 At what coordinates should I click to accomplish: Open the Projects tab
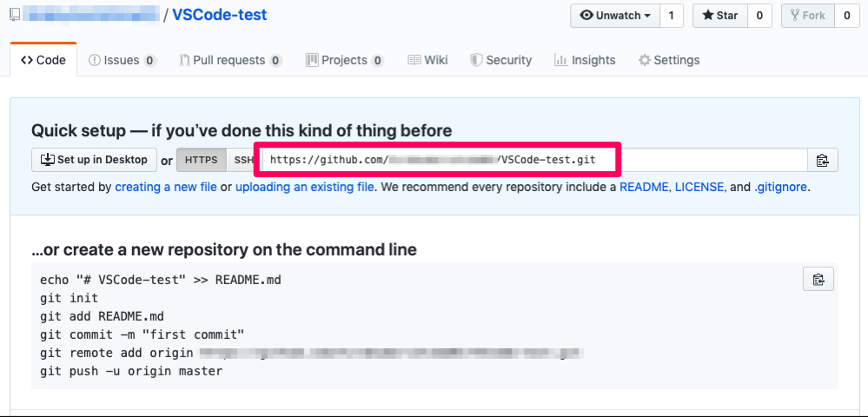coord(345,60)
